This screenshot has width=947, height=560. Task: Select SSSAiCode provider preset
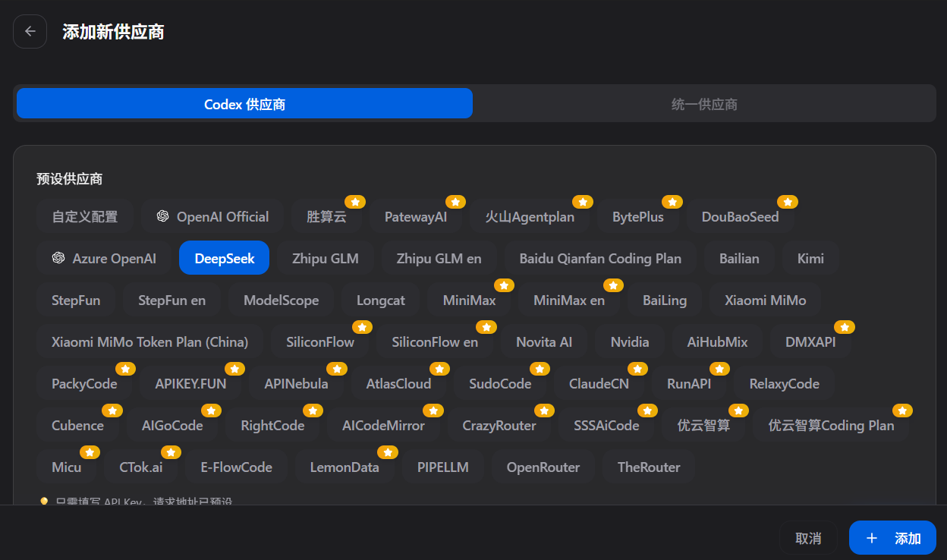tap(607, 425)
